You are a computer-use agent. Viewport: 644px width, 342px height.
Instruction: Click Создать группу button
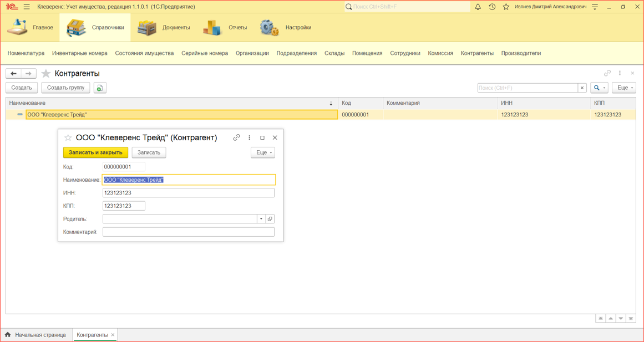pyautogui.click(x=65, y=88)
